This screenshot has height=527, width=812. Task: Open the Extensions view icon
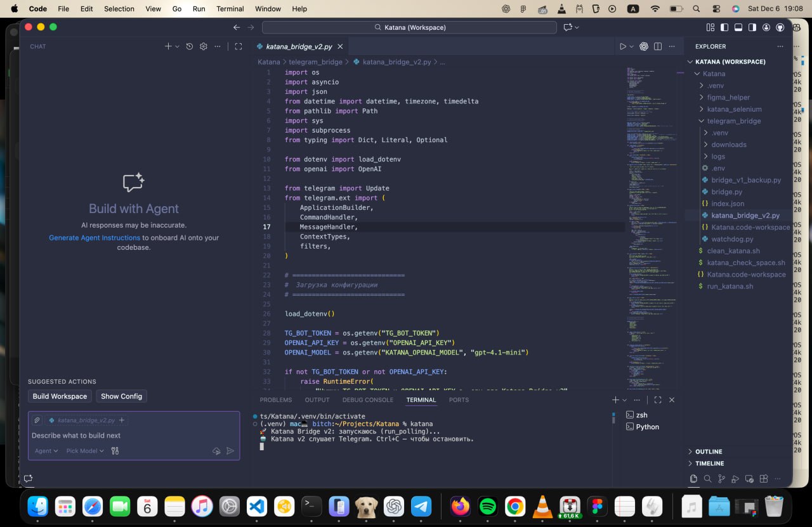click(764, 479)
